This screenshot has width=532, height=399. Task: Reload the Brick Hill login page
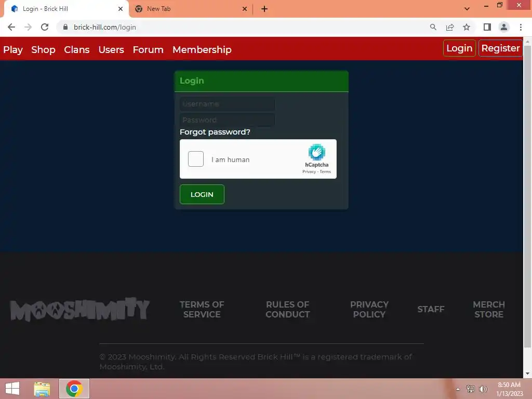(45, 27)
